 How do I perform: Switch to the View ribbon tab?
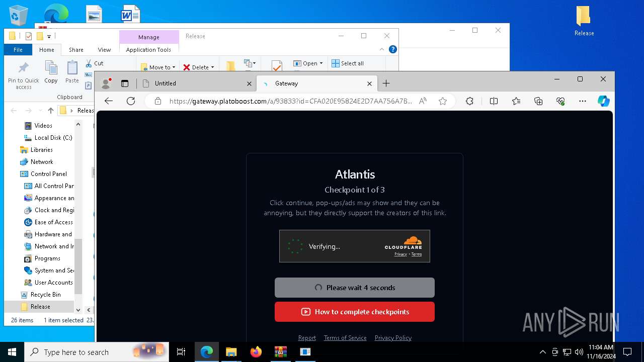tap(104, 50)
